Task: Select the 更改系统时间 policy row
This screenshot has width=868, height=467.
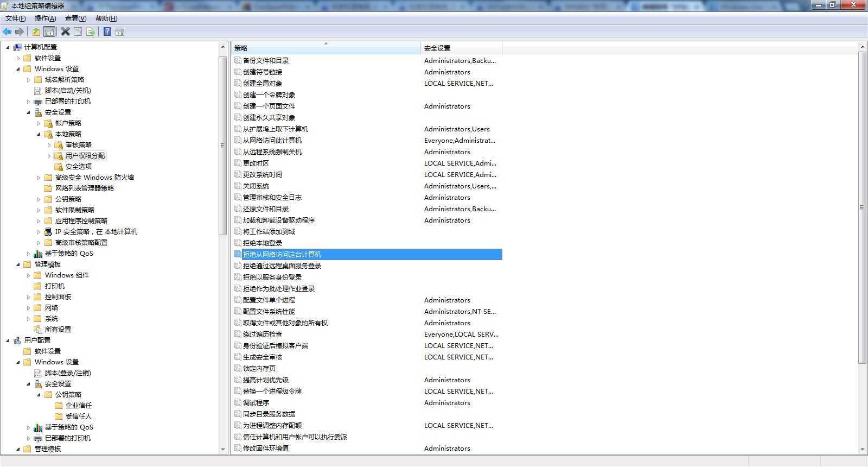Action: [x=368, y=174]
